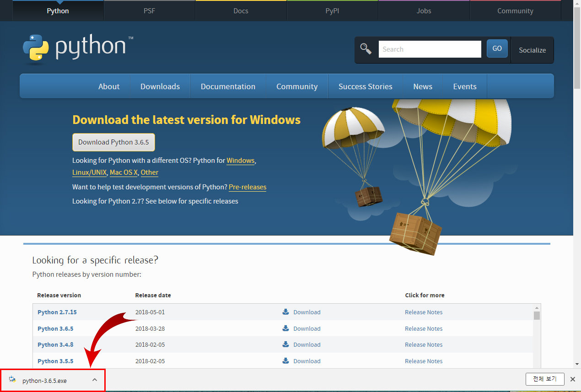581x392 pixels.
Task: Open Release Notes for Python 3.4.8
Action: tap(424, 344)
